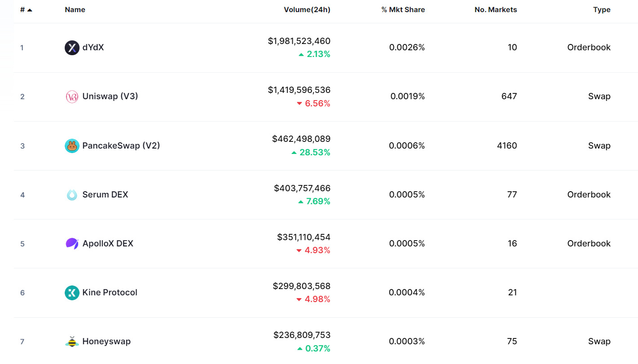The image size is (638, 364).
Task: Open the ApolloX DEX exchange link
Action: (x=108, y=243)
